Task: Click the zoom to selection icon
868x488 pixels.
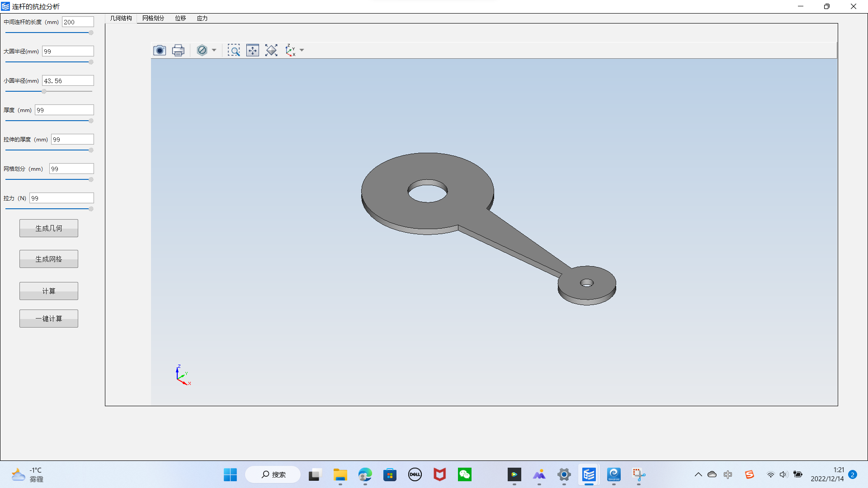Action: tap(253, 50)
